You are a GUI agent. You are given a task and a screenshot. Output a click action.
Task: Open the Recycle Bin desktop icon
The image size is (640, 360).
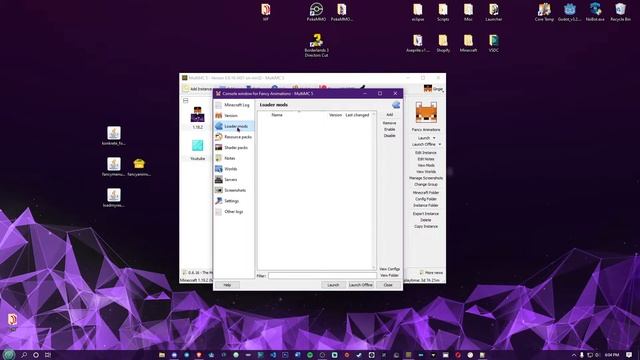pos(620,12)
